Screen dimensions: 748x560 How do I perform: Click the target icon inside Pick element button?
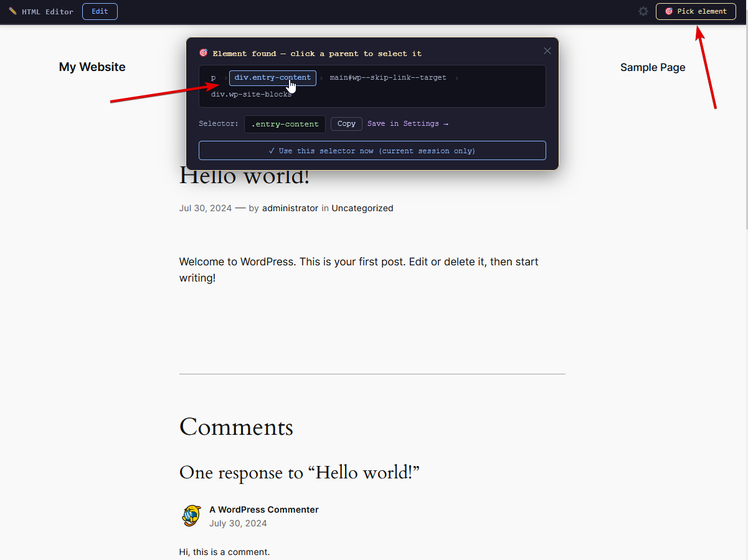[670, 11]
